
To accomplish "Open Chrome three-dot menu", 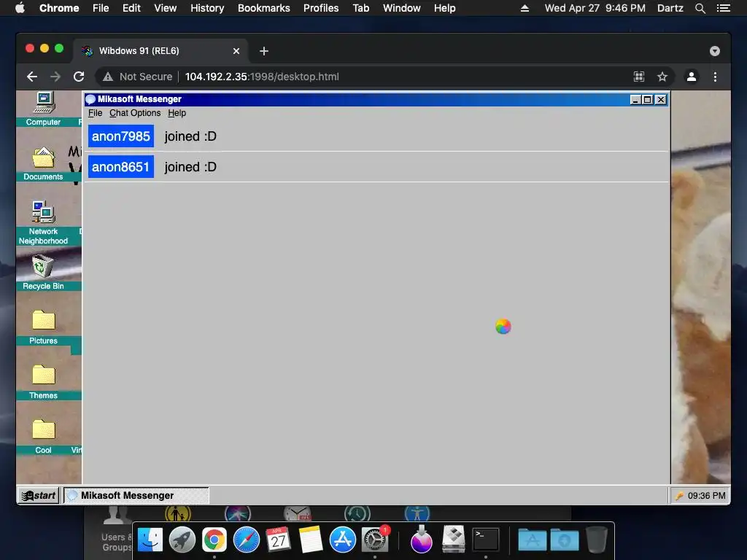I will tap(715, 77).
